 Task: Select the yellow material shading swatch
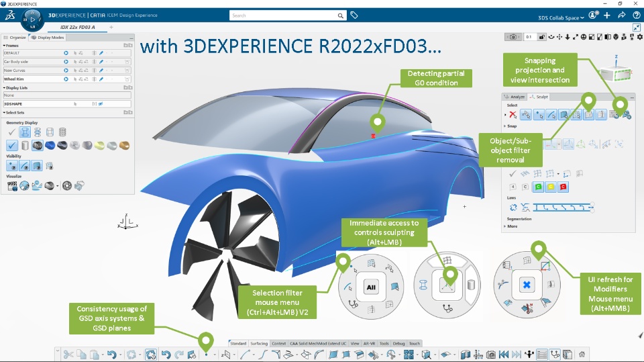pyautogui.click(x=99, y=145)
